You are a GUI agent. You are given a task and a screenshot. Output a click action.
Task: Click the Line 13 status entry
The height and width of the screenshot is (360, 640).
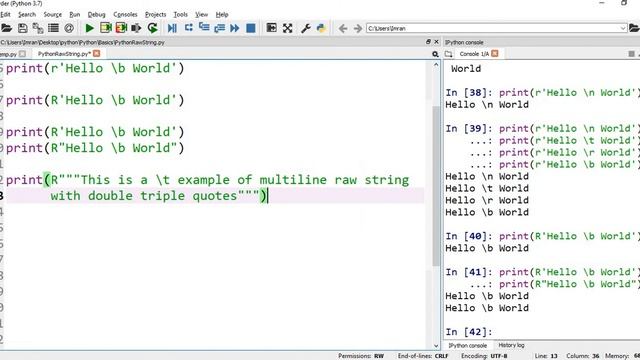pyautogui.click(x=546, y=356)
